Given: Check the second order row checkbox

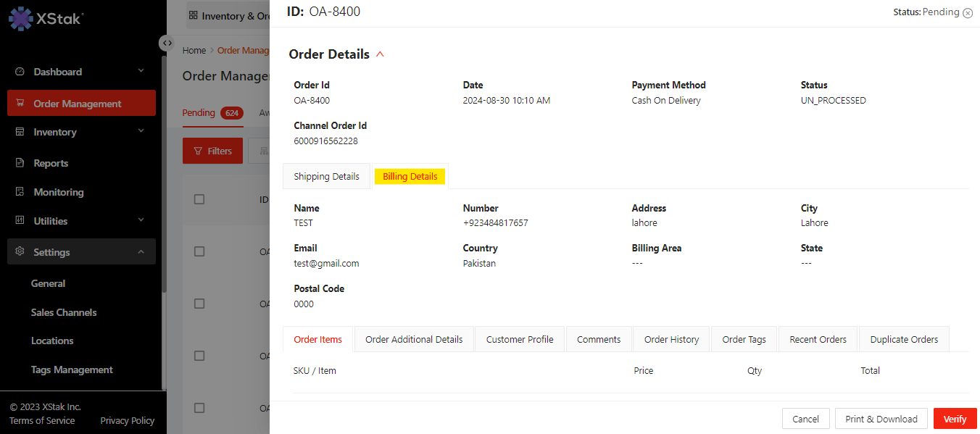Looking at the screenshot, I should (x=199, y=304).
